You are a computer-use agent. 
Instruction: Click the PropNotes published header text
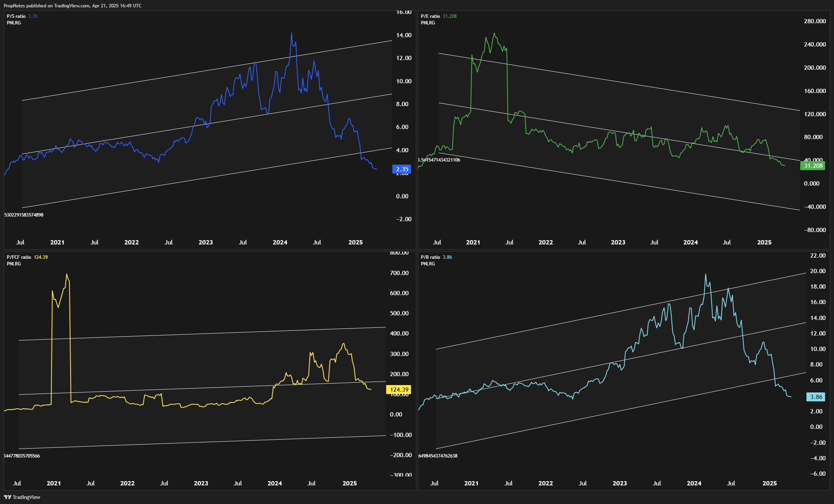click(73, 5)
